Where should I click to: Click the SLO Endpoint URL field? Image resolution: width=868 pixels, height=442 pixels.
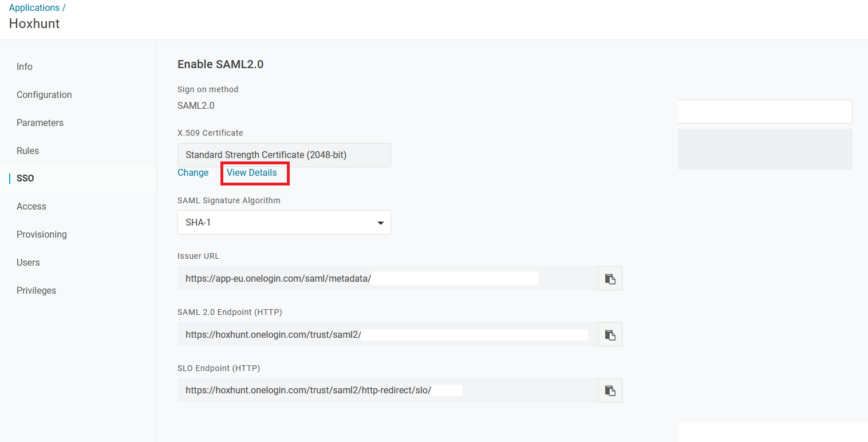[388, 390]
